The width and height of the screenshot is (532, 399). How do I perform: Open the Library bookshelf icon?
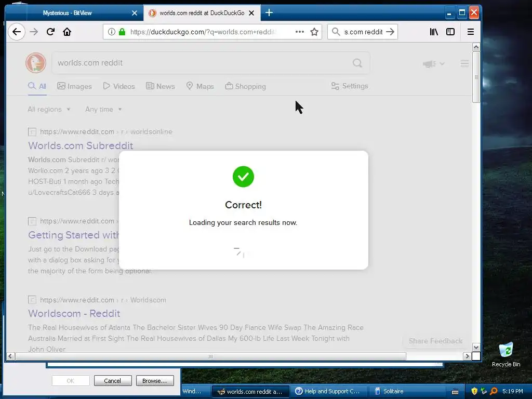coord(434,32)
